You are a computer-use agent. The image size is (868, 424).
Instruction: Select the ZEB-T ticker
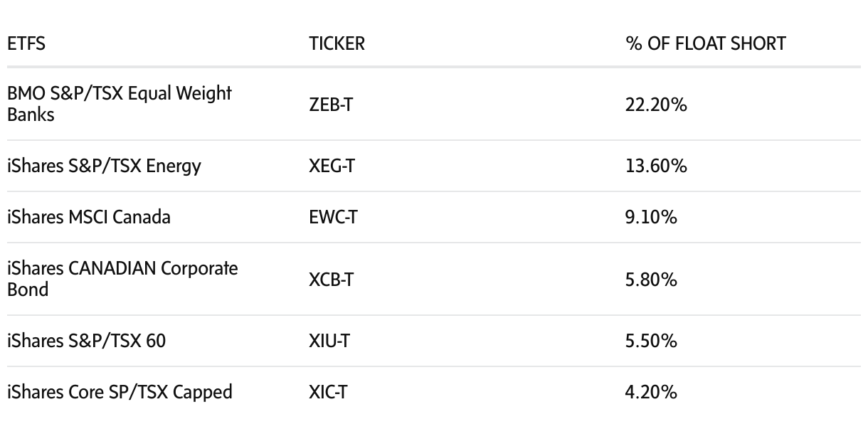click(x=332, y=105)
